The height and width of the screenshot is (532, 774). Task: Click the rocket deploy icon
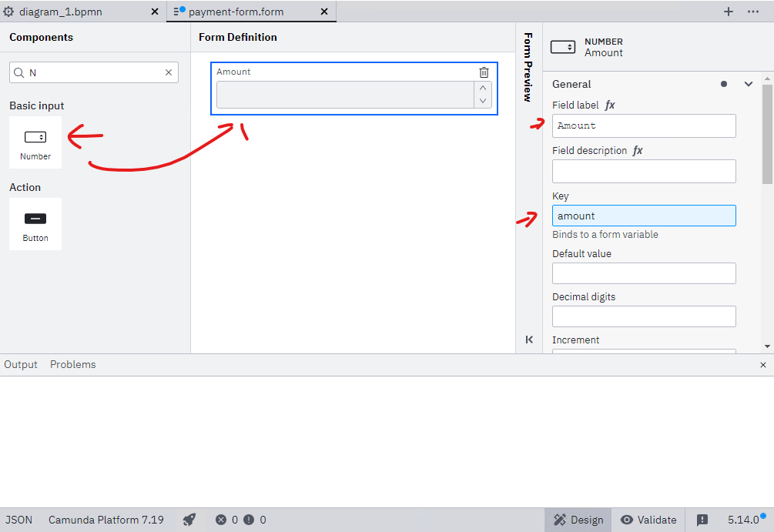[x=189, y=520]
